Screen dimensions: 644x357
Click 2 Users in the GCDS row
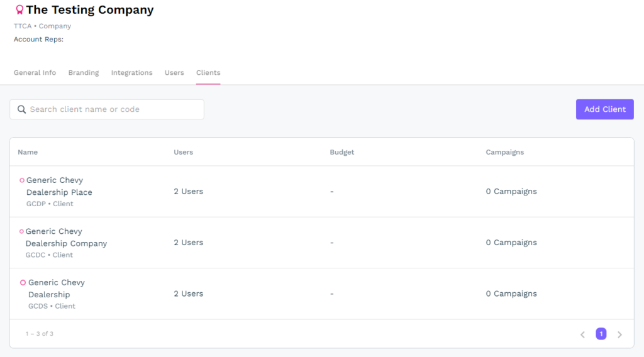[x=188, y=294]
